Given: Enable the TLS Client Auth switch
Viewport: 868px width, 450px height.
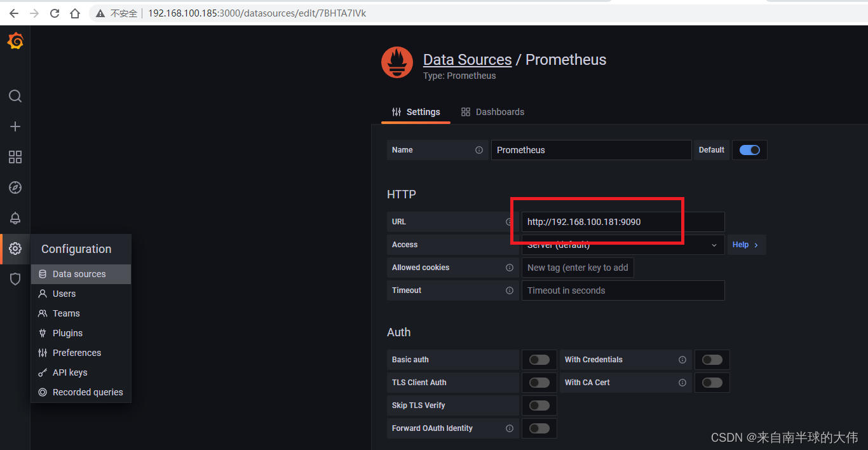Looking at the screenshot, I should pyautogui.click(x=539, y=383).
